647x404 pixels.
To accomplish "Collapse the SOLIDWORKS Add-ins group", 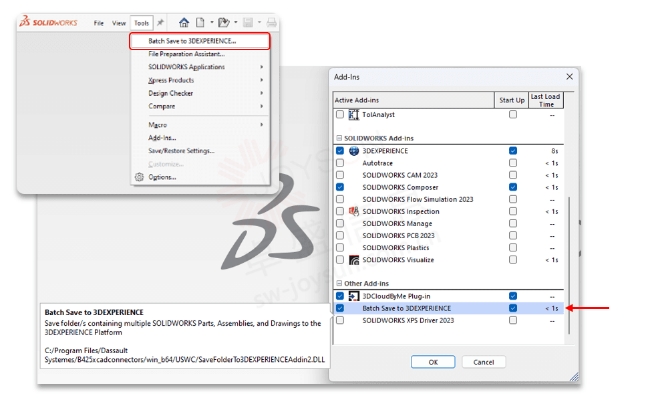I will tap(339, 138).
